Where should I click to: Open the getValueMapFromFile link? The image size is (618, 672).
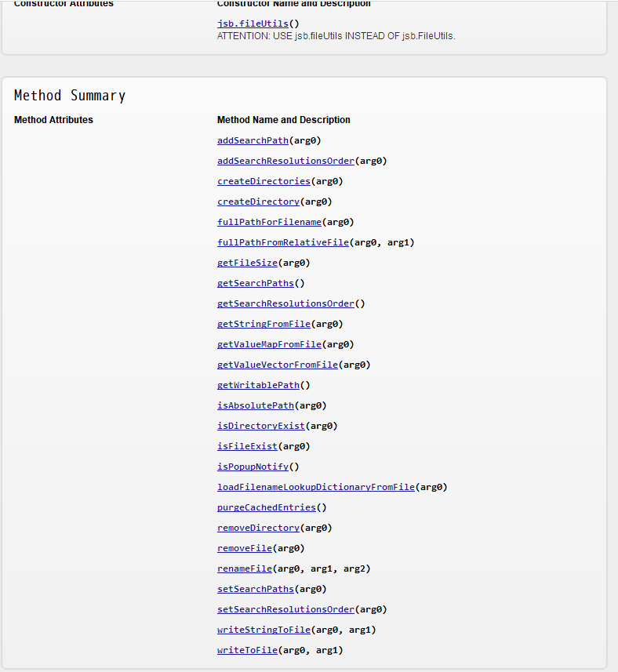269,344
